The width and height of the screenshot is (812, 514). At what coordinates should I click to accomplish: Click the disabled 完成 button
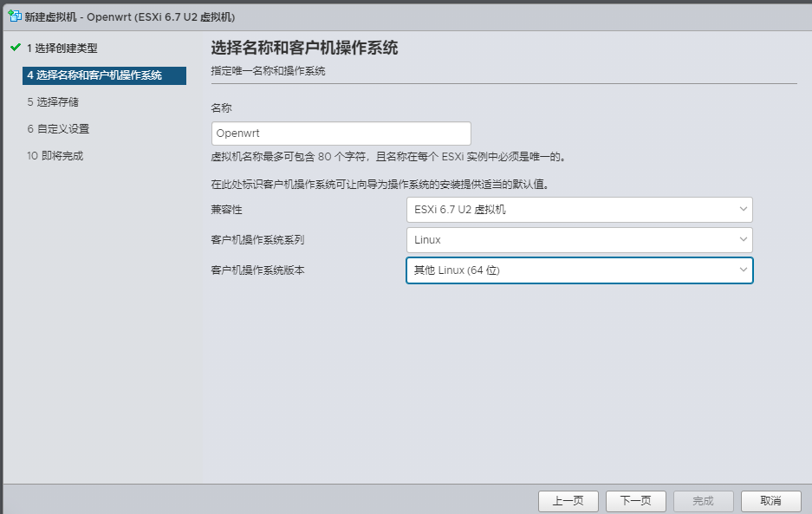704,501
